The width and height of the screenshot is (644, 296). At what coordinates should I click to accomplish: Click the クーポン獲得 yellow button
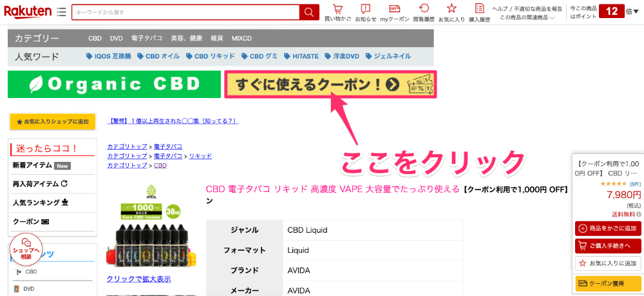[x=607, y=283]
